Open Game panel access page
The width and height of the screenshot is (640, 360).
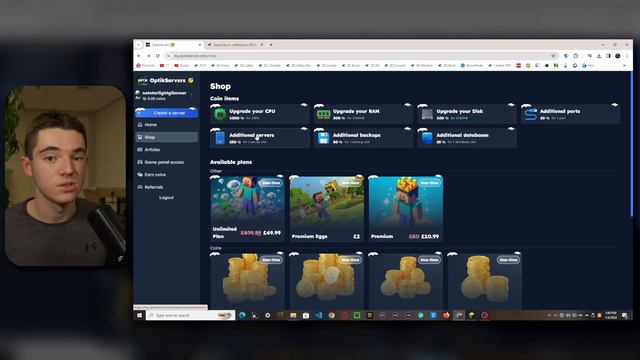167,162
